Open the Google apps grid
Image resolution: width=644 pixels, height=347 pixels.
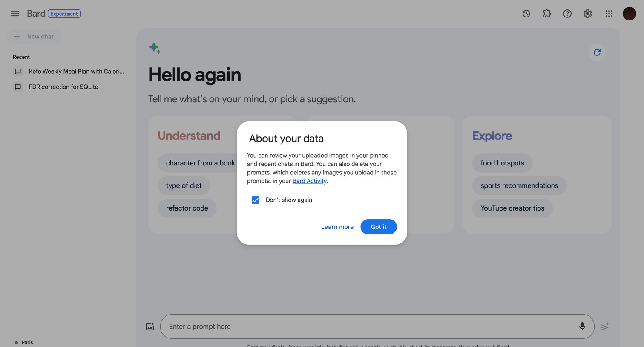(609, 14)
